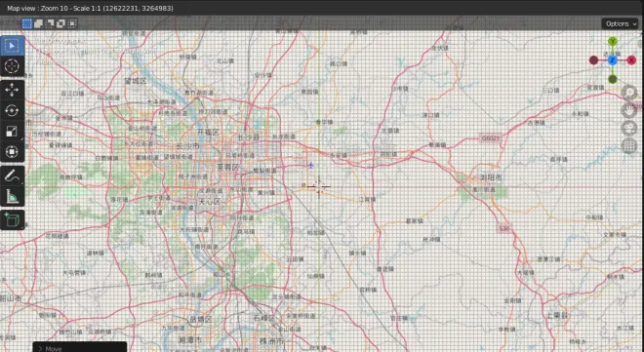The image size is (644, 352).
Task: Click the 长沙市 city label
Action: point(187,146)
